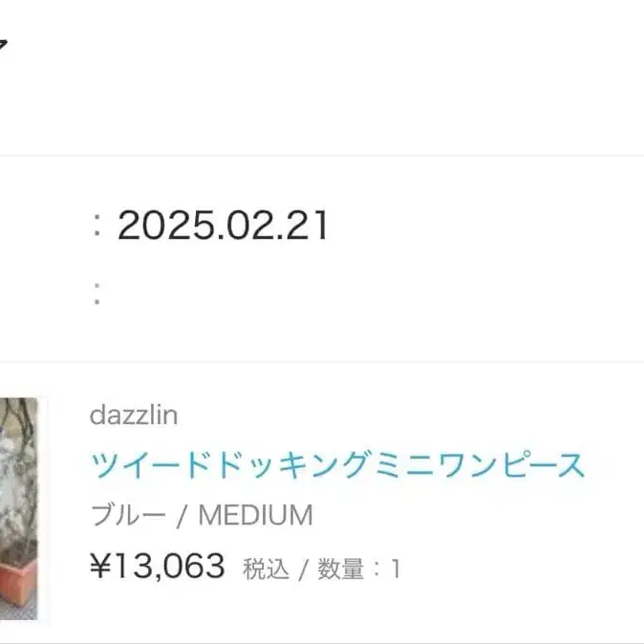Click the 数量：1 quantity text
This screenshot has width=644, height=644.
[x=358, y=569]
